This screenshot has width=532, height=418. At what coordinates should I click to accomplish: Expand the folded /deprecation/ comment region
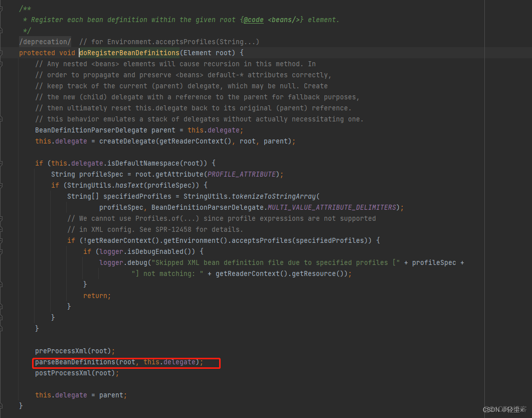45,42
